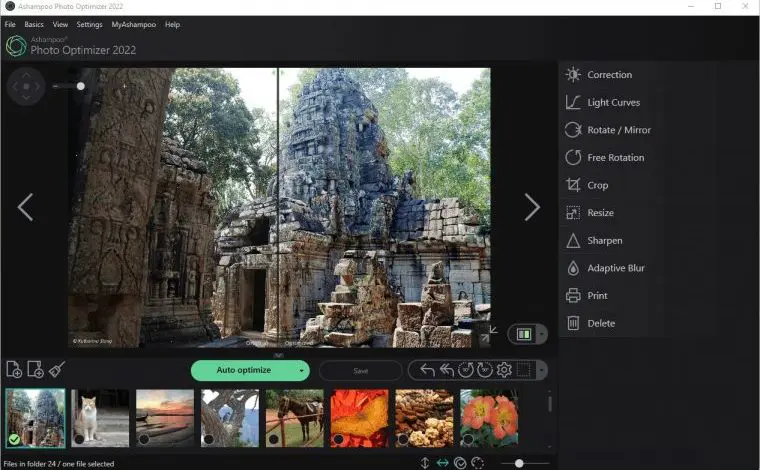Add a folder with the second add icon
Viewport: 760px width, 470px height.
click(35, 370)
